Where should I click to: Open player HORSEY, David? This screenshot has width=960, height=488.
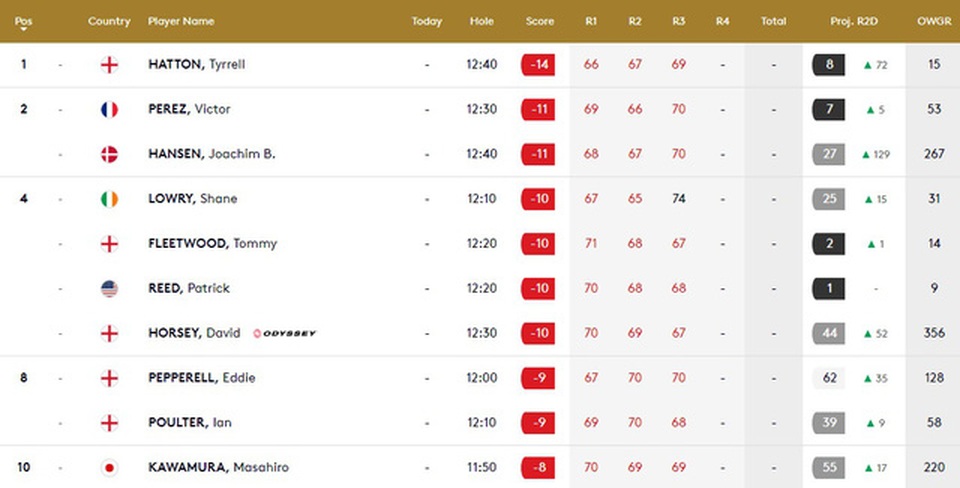click(194, 333)
